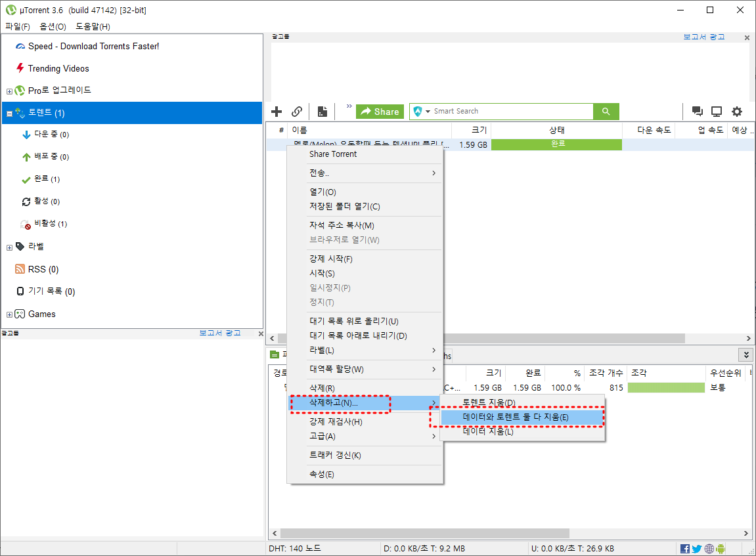Click 보고서 광고 link in left ad panel
The width and height of the screenshot is (756, 556).
pyautogui.click(x=220, y=333)
